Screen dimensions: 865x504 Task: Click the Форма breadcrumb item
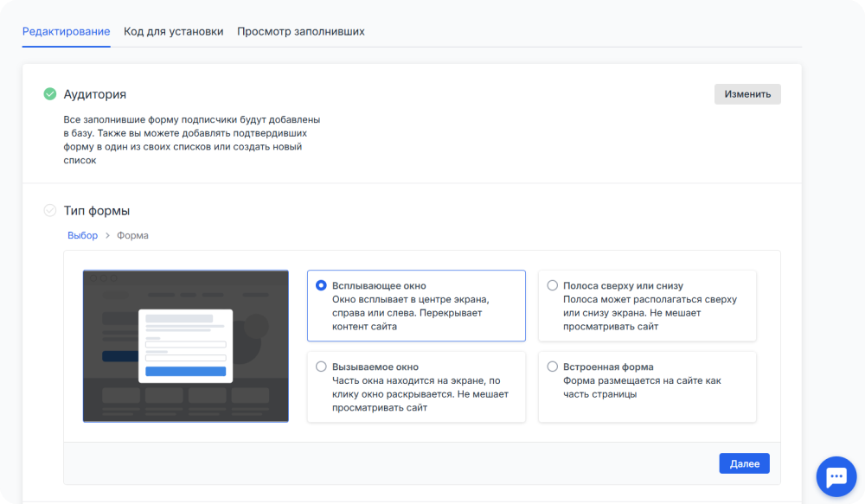(x=132, y=235)
